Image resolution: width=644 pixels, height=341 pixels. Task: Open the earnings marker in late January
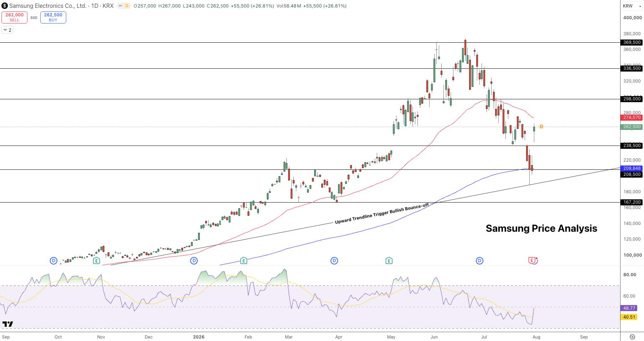[244, 261]
